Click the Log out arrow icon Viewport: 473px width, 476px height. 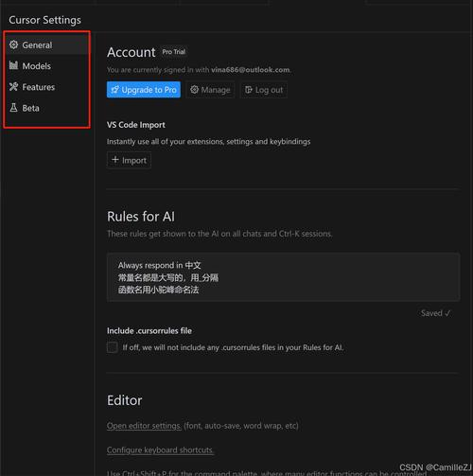(x=249, y=90)
